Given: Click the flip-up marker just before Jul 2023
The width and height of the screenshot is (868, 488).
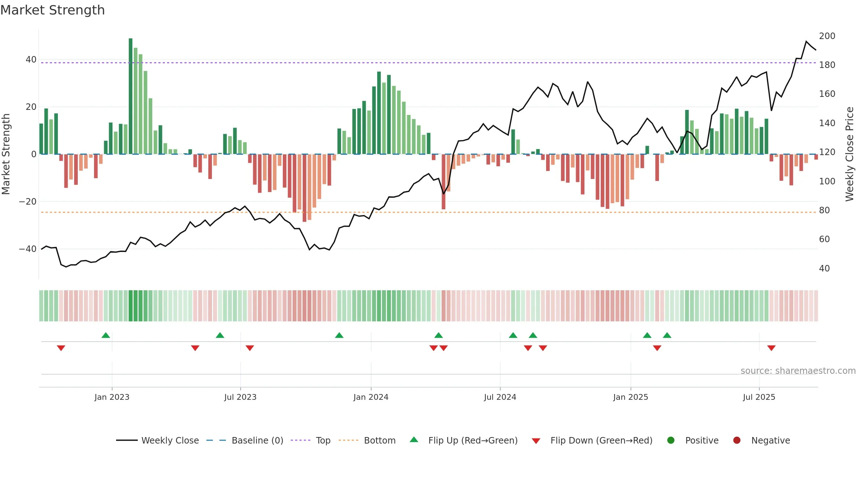Looking at the screenshot, I should tap(220, 335).
